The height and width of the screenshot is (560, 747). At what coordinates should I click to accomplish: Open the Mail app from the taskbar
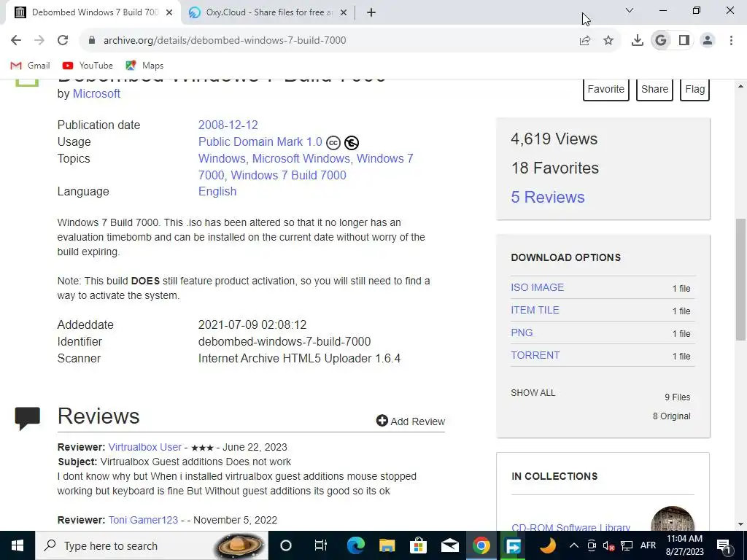pos(449,545)
